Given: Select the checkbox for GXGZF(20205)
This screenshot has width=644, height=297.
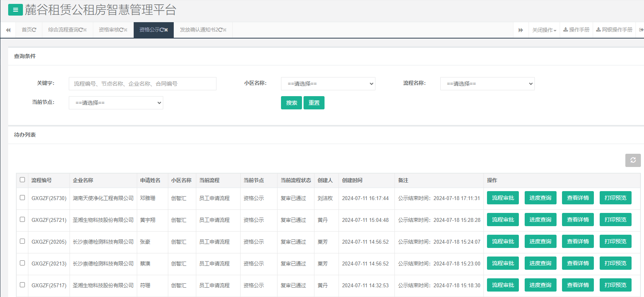Looking at the screenshot, I should click(x=23, y=241).
